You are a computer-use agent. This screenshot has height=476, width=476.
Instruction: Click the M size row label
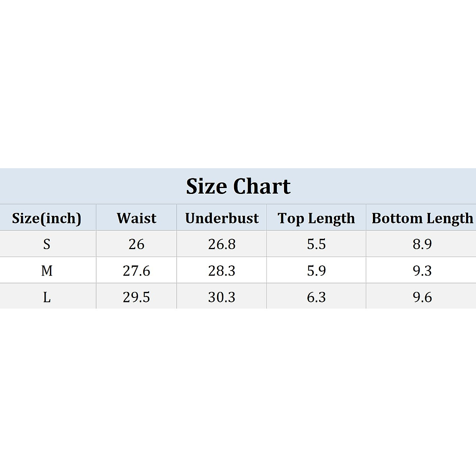coord(47,271)
